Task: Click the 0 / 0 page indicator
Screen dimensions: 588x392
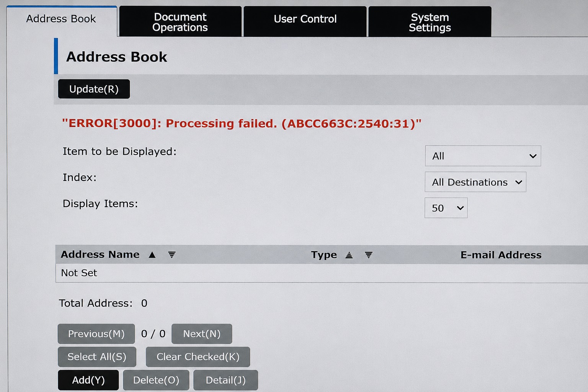Action: pos(153,334)
